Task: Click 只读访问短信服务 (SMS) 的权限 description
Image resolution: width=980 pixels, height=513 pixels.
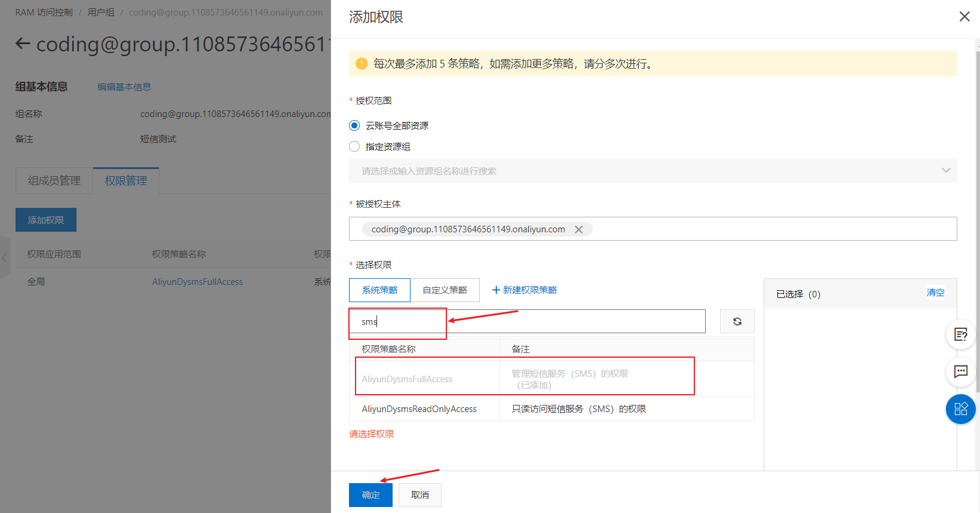Action: coord(578,409)
